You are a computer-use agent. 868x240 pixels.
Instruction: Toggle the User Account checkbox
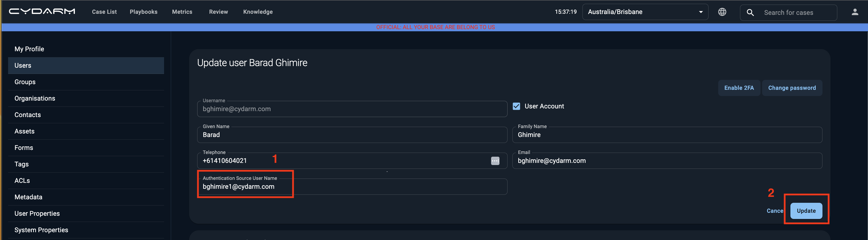[516, 106]
